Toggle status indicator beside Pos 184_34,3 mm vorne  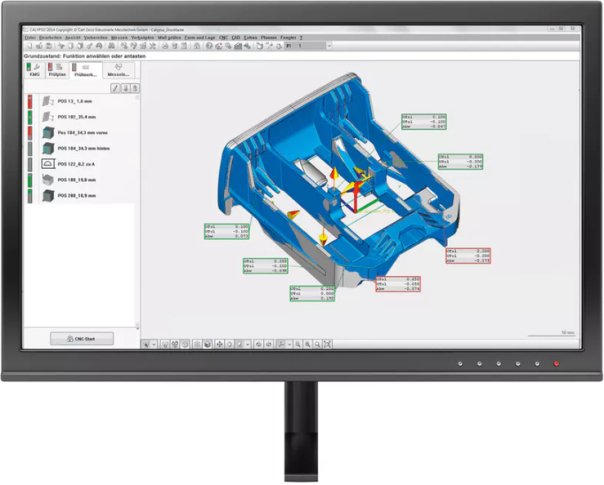click(x=31, y=132)
